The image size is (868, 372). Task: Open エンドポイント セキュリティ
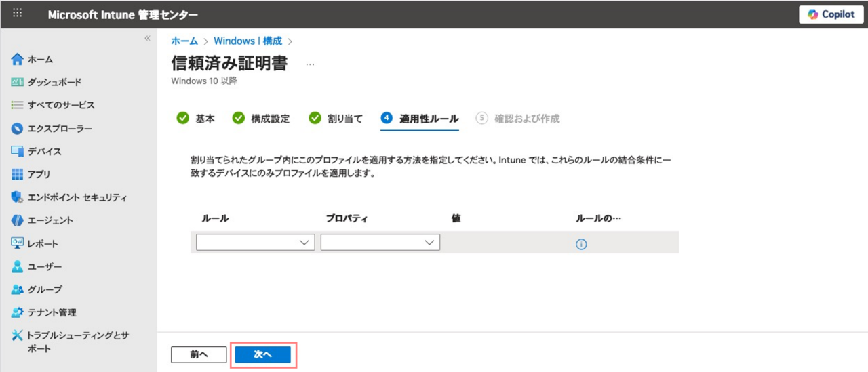[77, 198]
